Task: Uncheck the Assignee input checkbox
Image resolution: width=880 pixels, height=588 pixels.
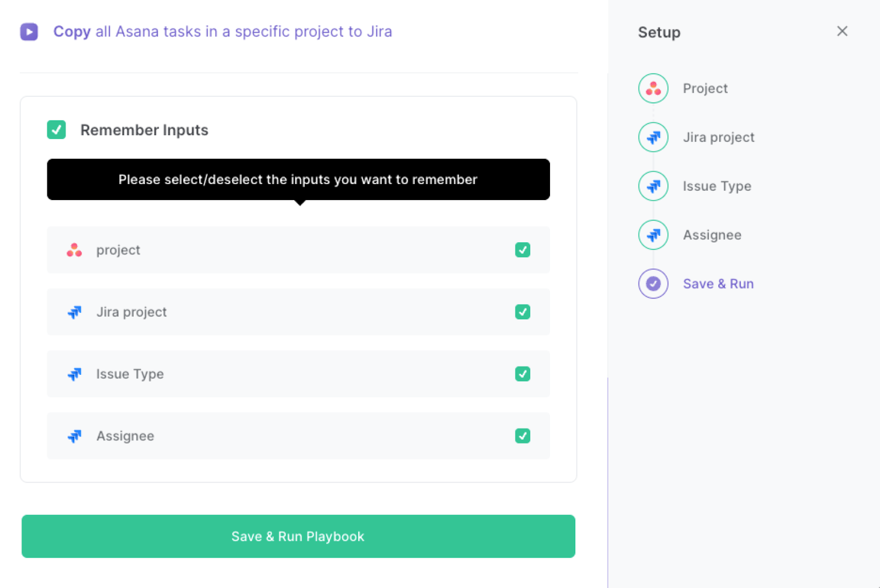Action: coord(522,436)
